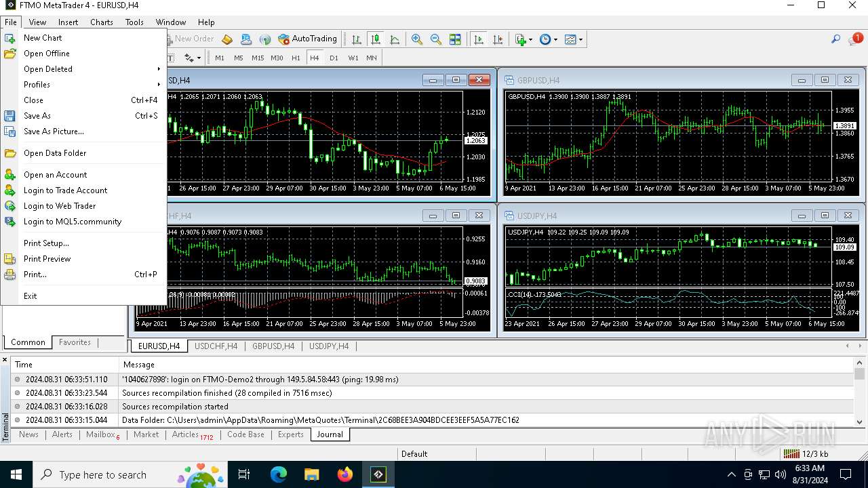Open the Market terminal tab
This screenshot has height=488, width=868.
tap(146, 434)
